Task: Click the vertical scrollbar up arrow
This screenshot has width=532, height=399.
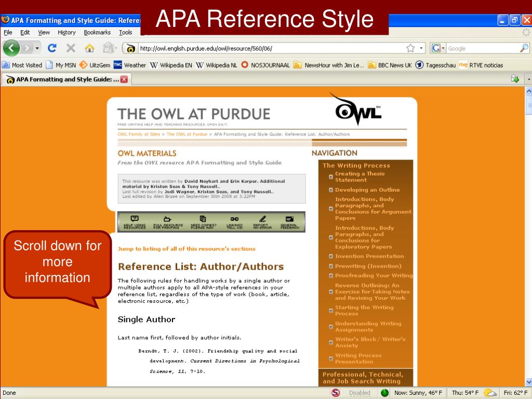Action: (x=528, y=91)
